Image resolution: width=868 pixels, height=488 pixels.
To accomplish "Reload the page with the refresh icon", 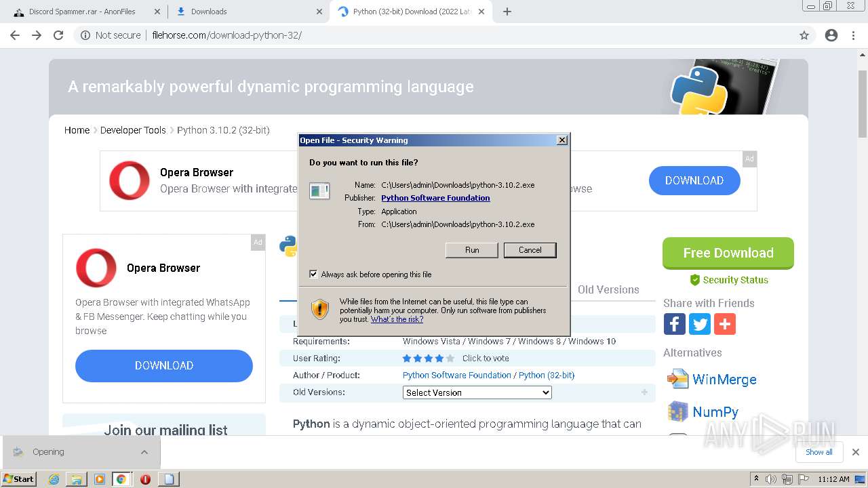I will (x=58, y=35).
